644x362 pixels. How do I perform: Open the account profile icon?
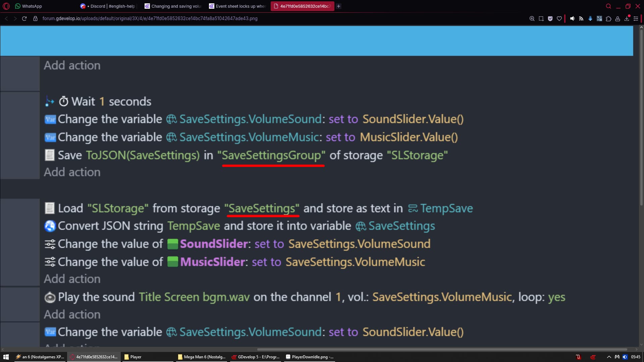pyautogui.click(x=618, y=19)
